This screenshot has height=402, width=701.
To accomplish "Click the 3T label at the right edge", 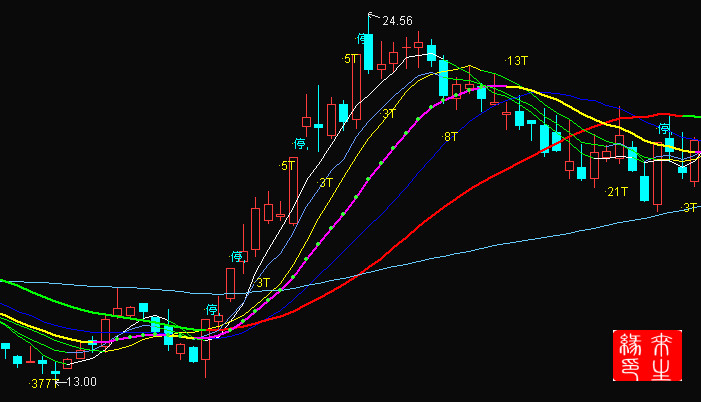I will coord(689,207).
